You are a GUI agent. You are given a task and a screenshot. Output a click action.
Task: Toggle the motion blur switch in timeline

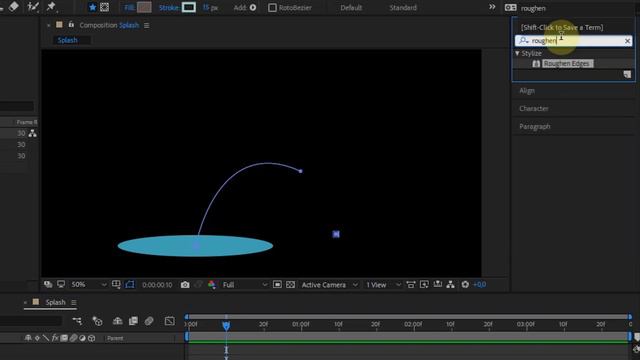(149, 321)
